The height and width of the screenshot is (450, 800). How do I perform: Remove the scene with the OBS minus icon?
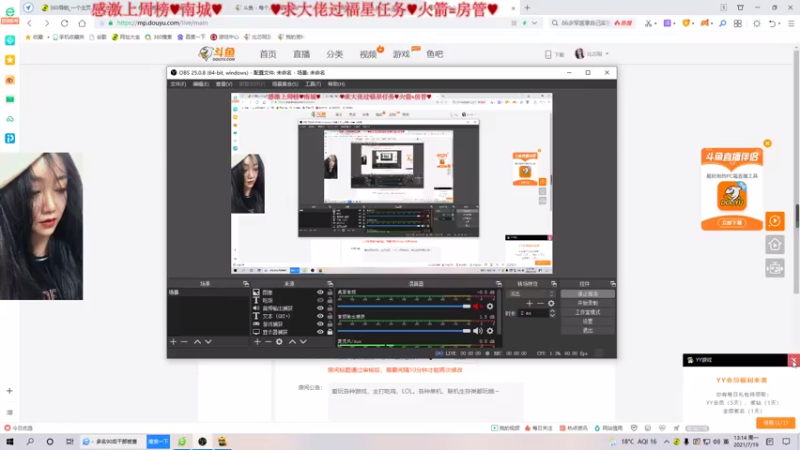point(184,341)
